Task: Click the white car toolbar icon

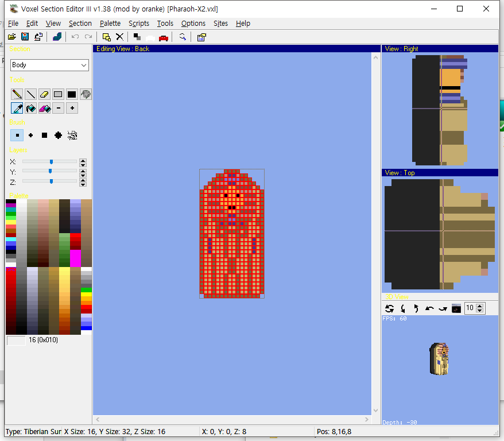Action: tap(150, 37)
